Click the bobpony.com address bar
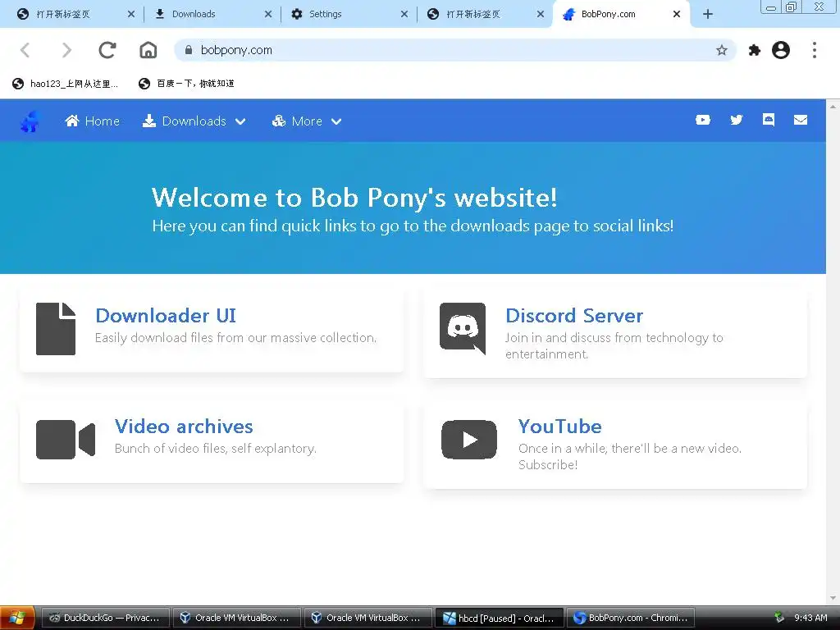 coord(455,50)
